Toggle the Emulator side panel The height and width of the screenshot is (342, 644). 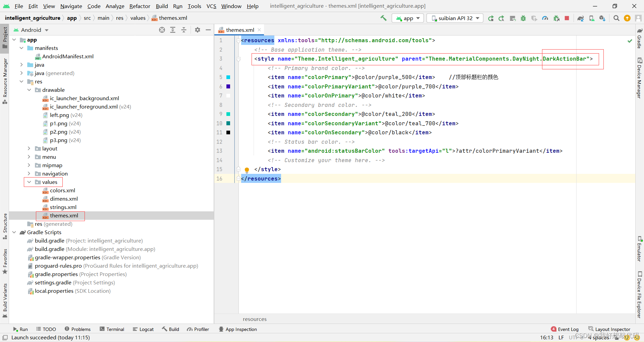click(640, 249)
